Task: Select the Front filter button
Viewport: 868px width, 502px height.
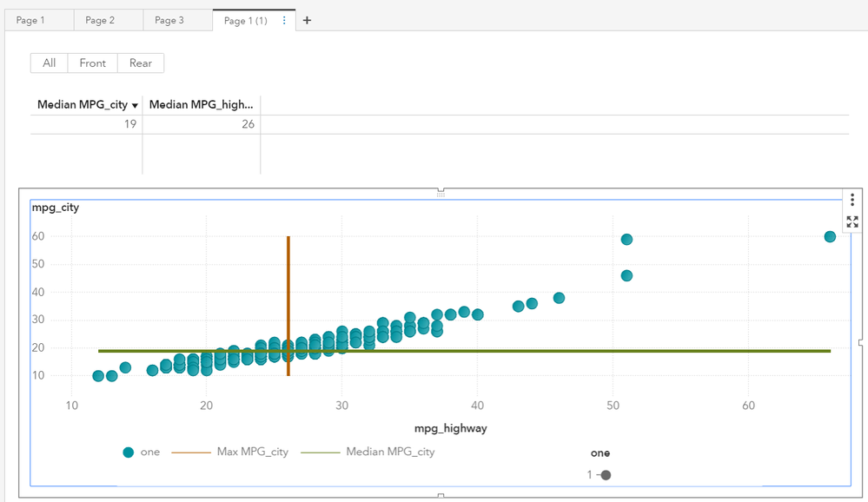Action: (92, 63)
